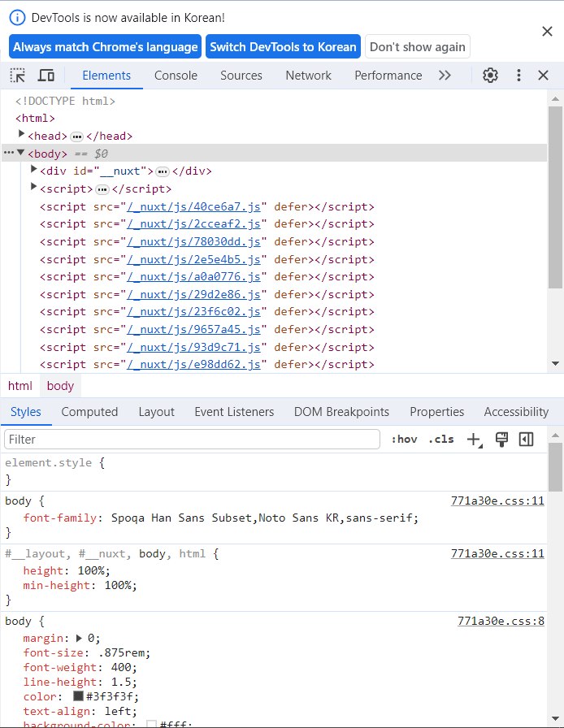Open color picker swatch for #3f3f3f

tap(78, 696)
